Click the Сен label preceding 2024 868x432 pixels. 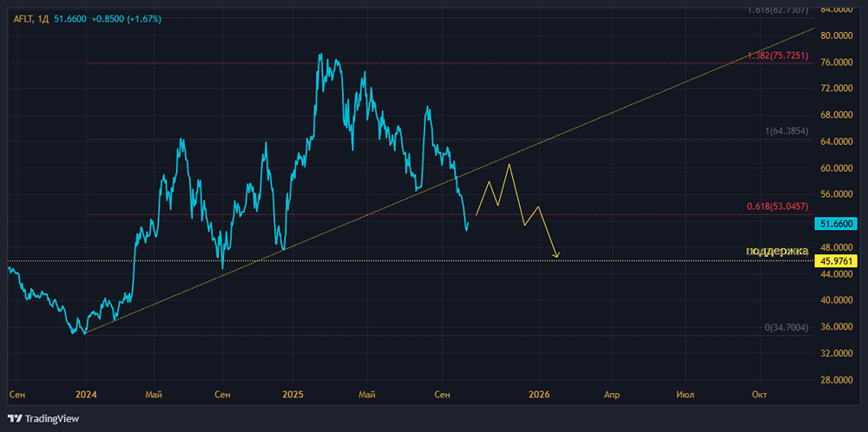(x=17, y=395)
